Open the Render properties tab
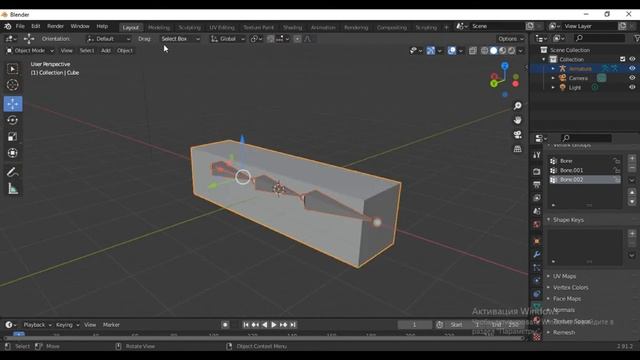Screen dimensions: 640x360 point(537,172)
